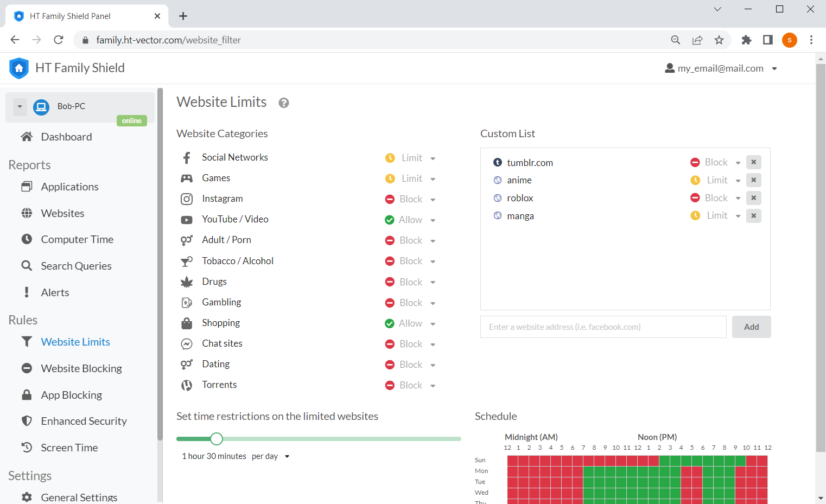
Task: Click the Drugs cannabis leaf icon
Action: (187, 282)
